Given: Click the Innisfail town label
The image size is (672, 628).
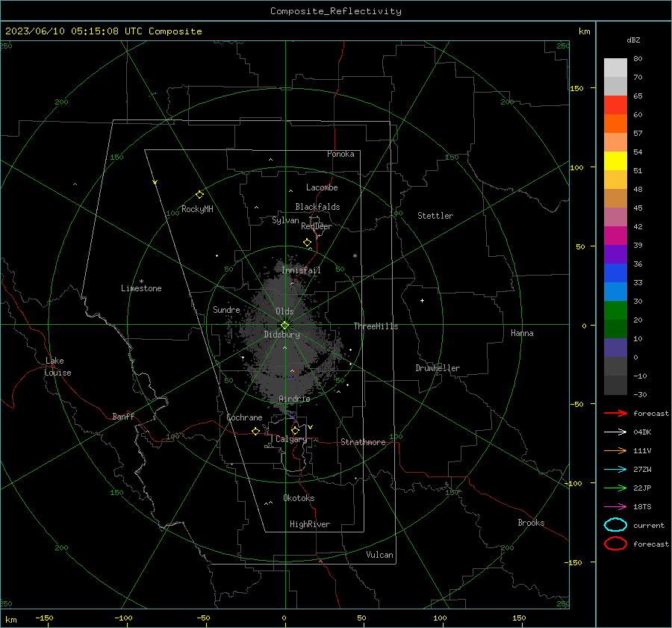Looking at the screenshot, I should [x=301, y=270].
